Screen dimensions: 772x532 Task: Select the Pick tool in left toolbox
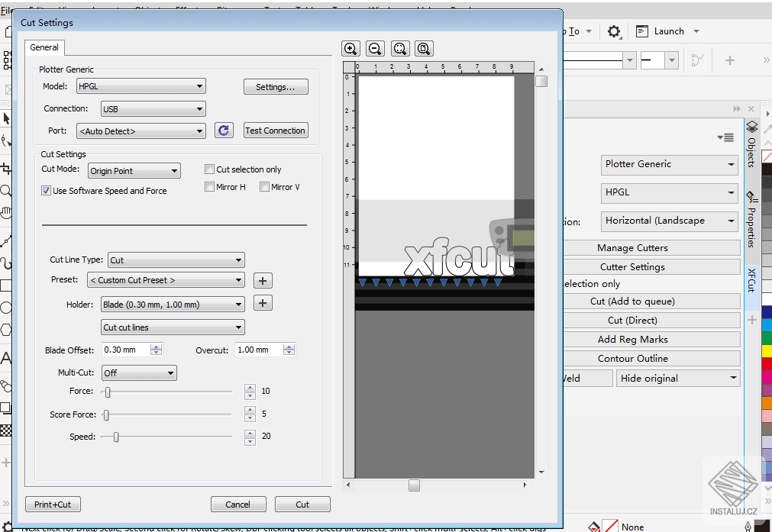tap(6, 118)
